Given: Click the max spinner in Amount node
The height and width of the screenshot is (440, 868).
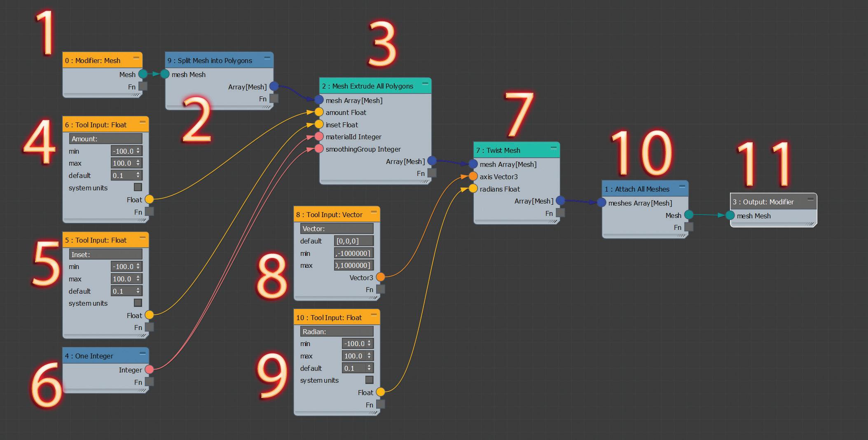Looking at the screenshot, I should [126, 163].
